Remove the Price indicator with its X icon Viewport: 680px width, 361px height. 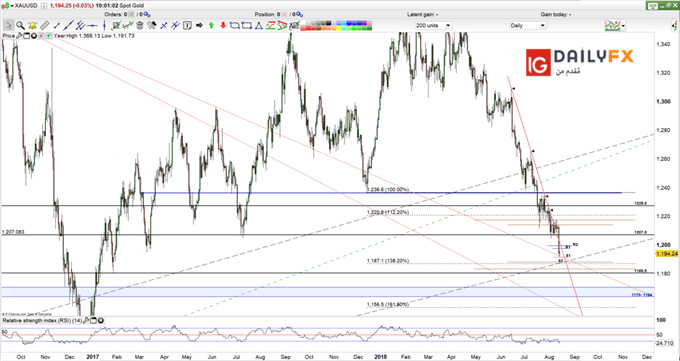33,36
